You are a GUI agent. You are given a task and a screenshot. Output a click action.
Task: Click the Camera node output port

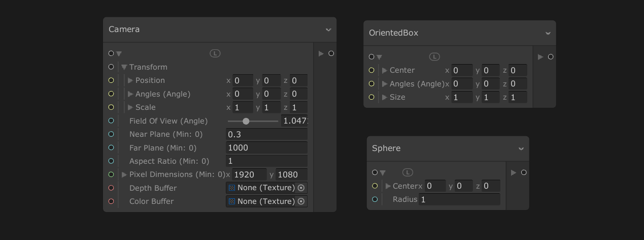click(x=331, y=53)
